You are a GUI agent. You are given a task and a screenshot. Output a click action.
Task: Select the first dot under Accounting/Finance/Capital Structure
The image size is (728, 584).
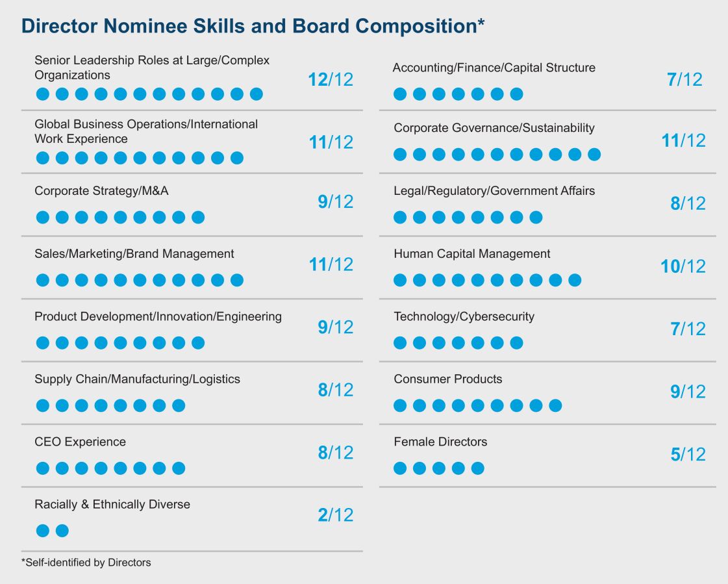[x=400, y=94]
